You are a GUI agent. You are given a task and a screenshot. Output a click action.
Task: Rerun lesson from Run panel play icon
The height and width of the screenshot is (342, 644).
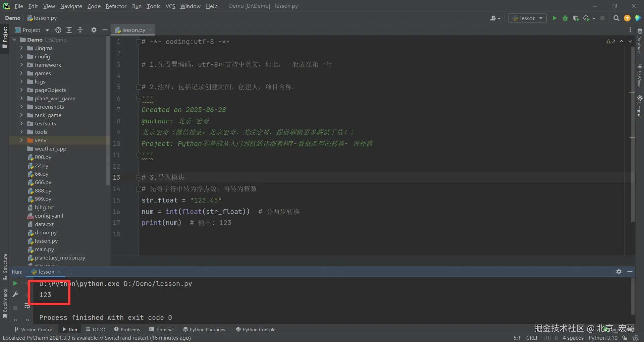[15, 283]
